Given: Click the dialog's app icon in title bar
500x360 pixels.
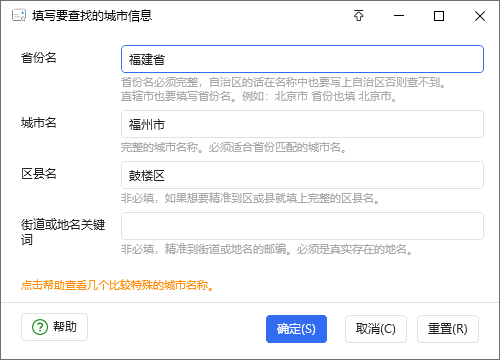Looking at the screenshot, I should coord(19,16).
